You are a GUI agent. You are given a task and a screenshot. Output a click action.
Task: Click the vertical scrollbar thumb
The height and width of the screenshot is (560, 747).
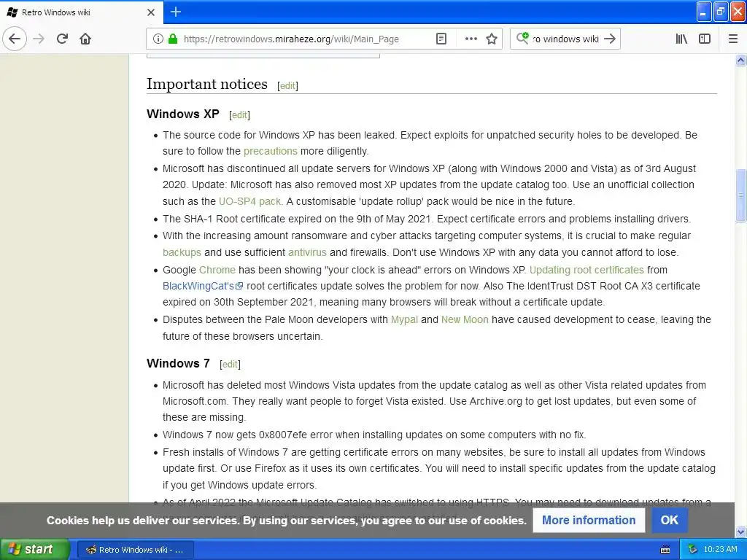click(741, 195)
